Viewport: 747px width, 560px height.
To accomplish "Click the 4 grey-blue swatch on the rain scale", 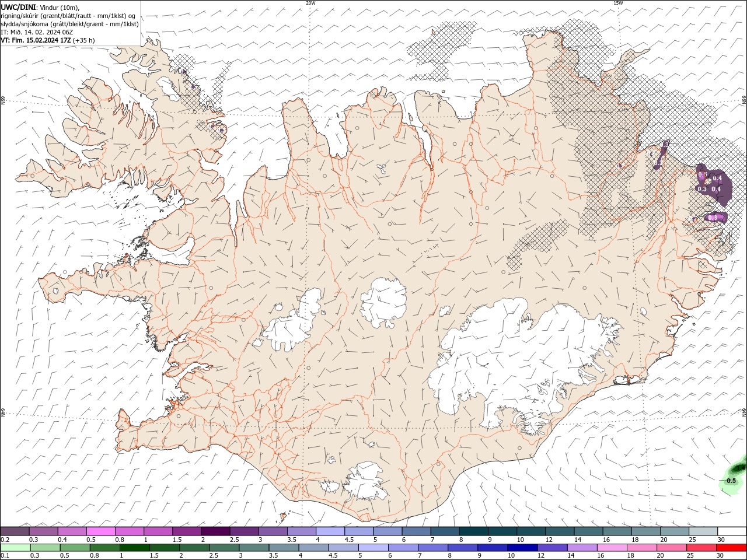I will point(313,548).
